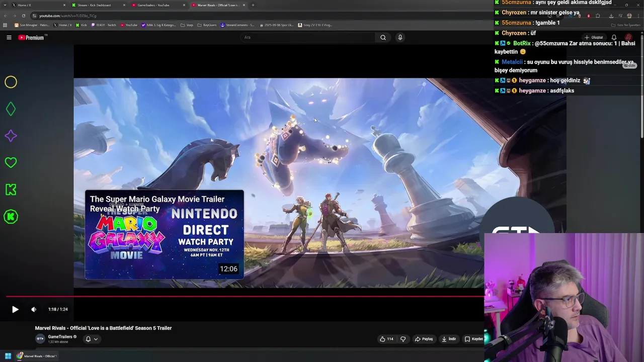
Task: Click the search magnifier button
Action: (383, 37)
